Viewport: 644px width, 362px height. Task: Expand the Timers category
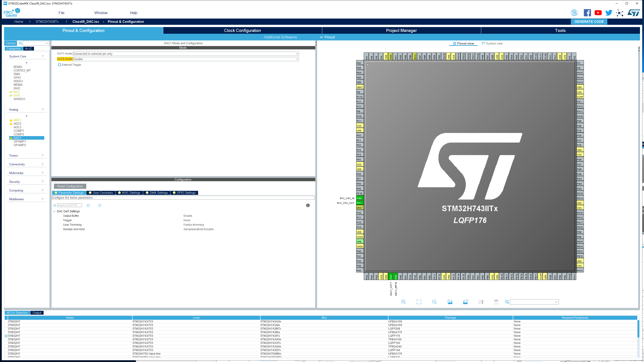tap(42, 155)
